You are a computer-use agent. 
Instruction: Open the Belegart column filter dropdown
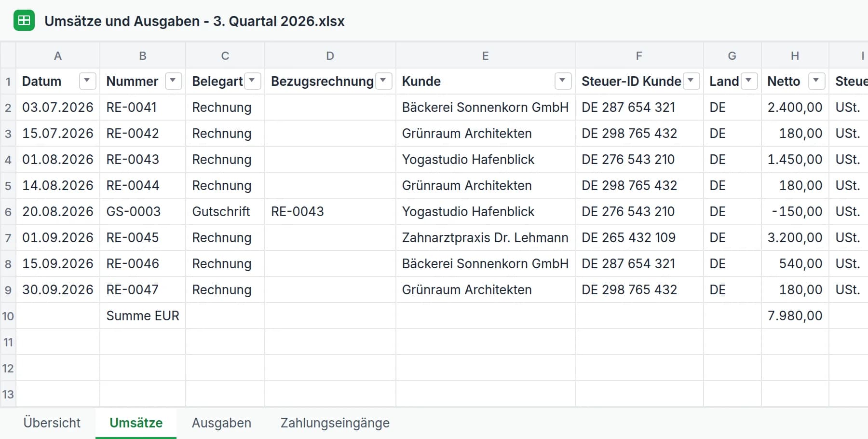252,81
